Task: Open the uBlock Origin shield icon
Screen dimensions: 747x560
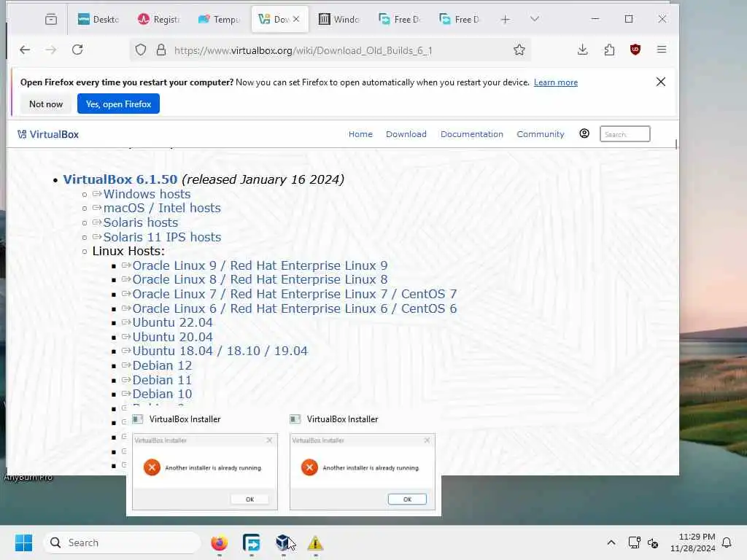Action: pyautogui.click(x=635, y=50)
